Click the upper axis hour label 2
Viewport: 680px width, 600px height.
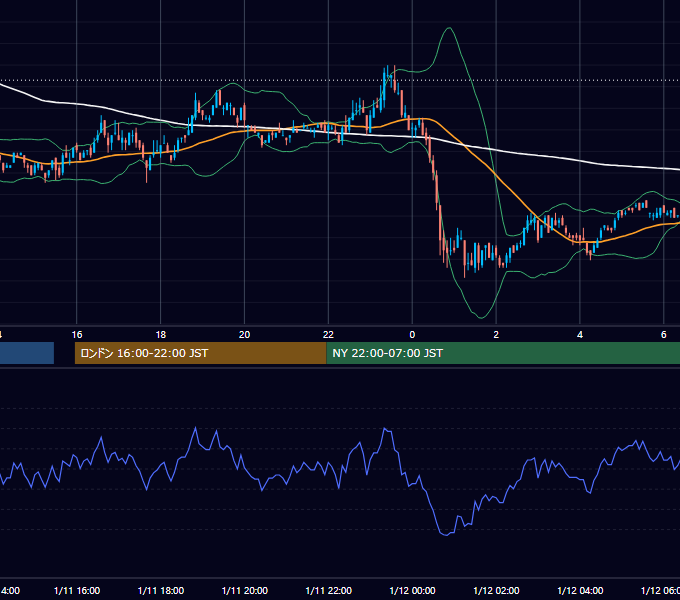point(496,334)
